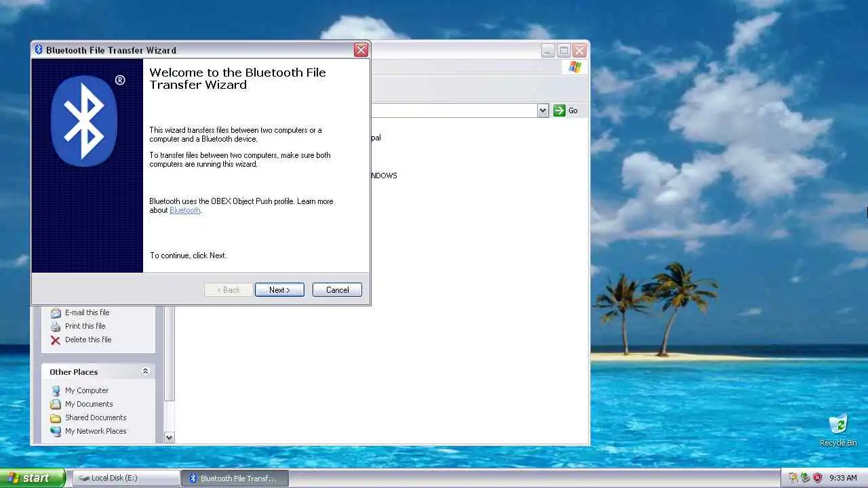This screenshot has width=868, height=488.
Task: Click the Explorer address bar field
Action: click(453, 110)
